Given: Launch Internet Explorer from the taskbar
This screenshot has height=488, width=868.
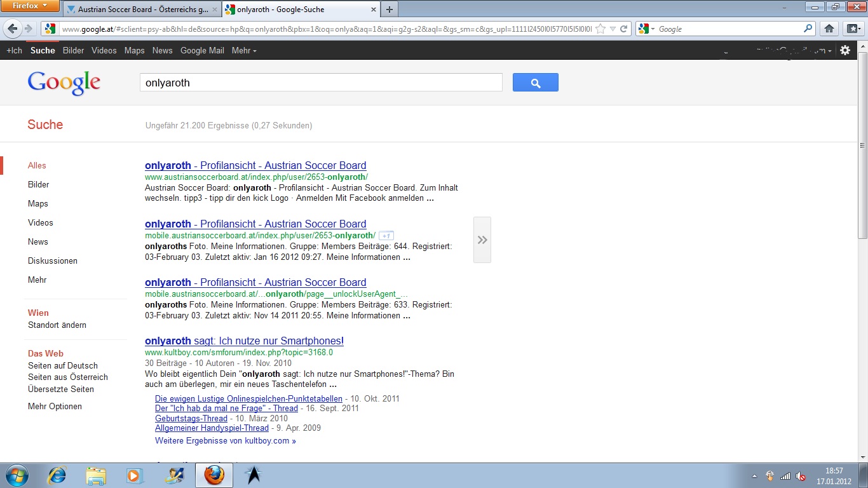Looking at the screenshot, I should [x=58, y=475].
